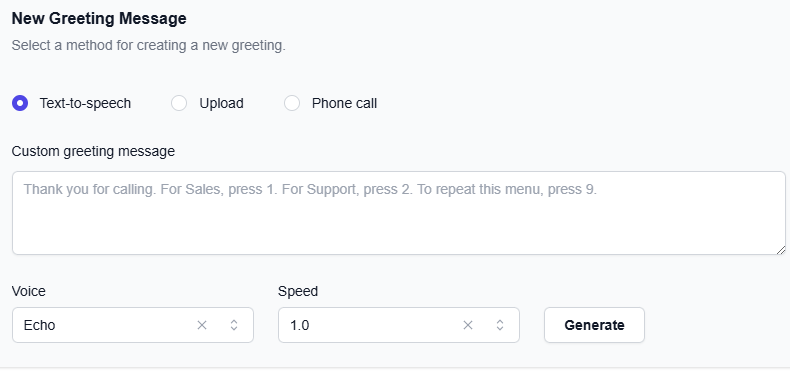Select the Text-to-speech radio button
This screenshot has width=790, height=377.
[20, 103]
